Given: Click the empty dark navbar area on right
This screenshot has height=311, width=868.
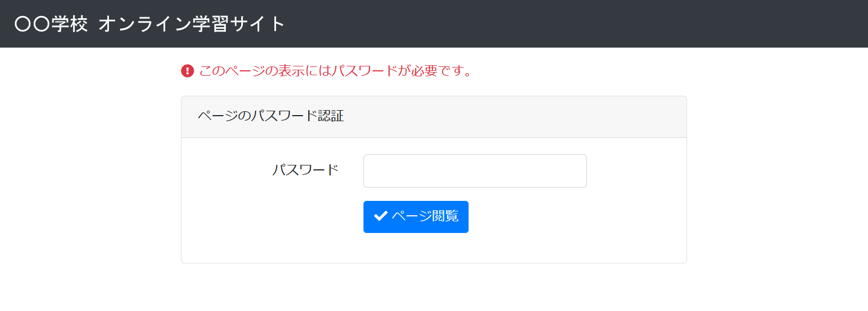Looking at the screenshot, I should point(609,24).
